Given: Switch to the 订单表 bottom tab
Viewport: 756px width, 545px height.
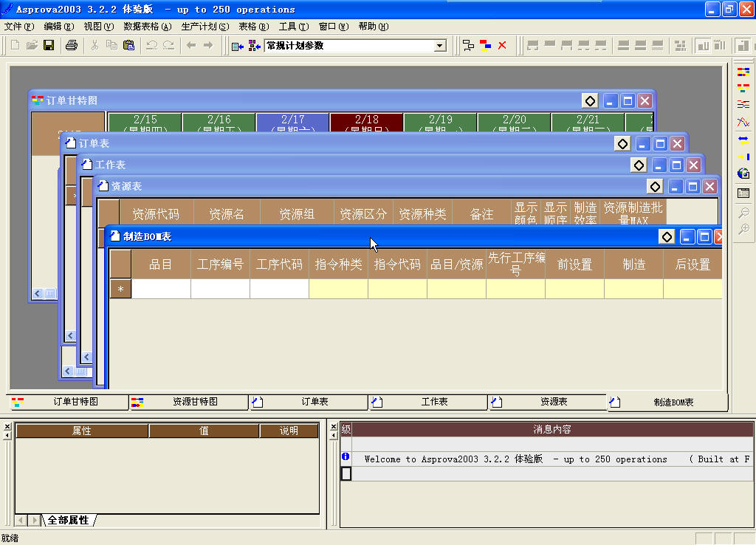Looking at the screenshot, I should [x=309, y=402].
